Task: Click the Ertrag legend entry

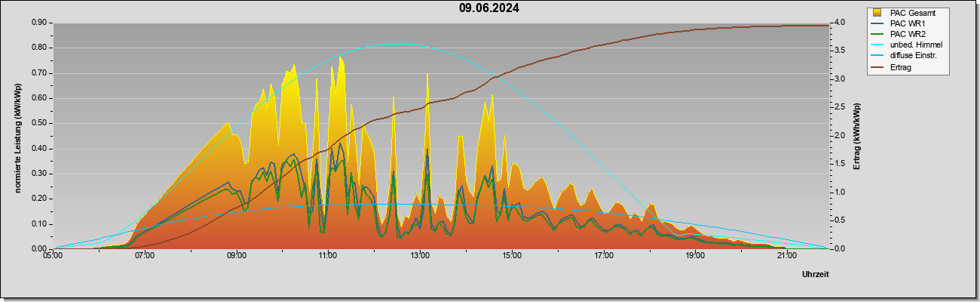Action: (x=901, y=67)
